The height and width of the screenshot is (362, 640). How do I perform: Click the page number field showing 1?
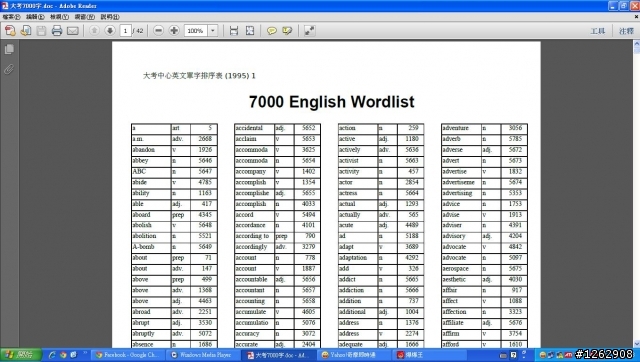[x=125, y=31]
